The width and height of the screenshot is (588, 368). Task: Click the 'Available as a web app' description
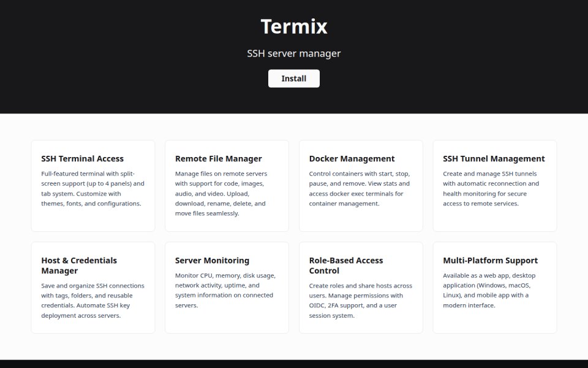[489, 290]
